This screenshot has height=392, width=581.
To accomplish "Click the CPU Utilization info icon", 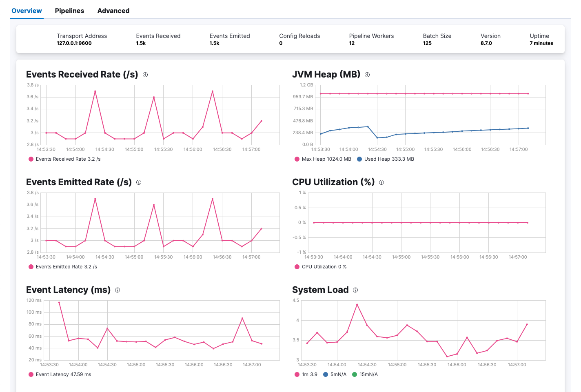I will click(381, 182).
